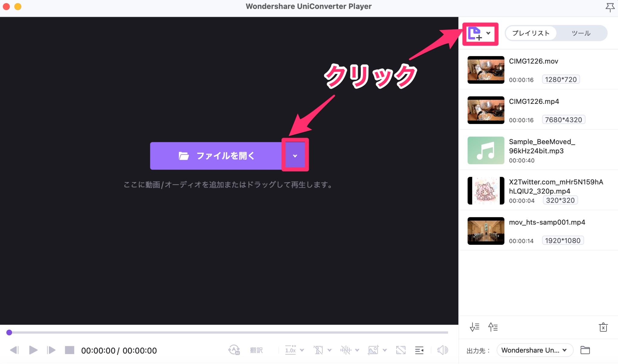Image resolution: width=618 pixels, height=364 pixels.
Task: Select CIMG1226.mp4 thumbnail
Action: [x=486, y=110]
